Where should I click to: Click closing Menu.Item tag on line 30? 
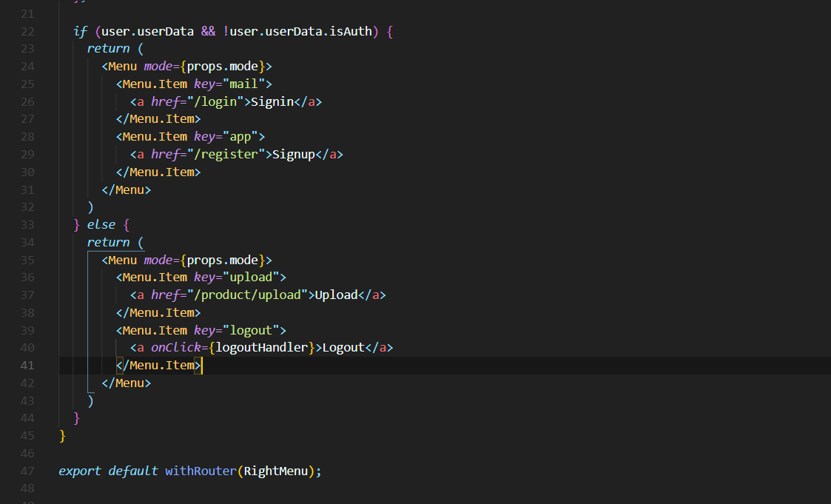click(158, 172)
